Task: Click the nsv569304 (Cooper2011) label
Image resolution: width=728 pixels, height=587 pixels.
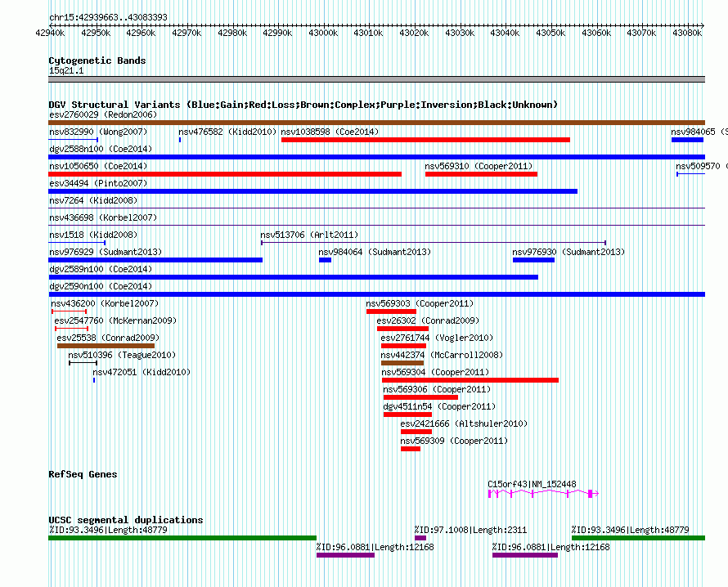Action: (x=435, y=372)
